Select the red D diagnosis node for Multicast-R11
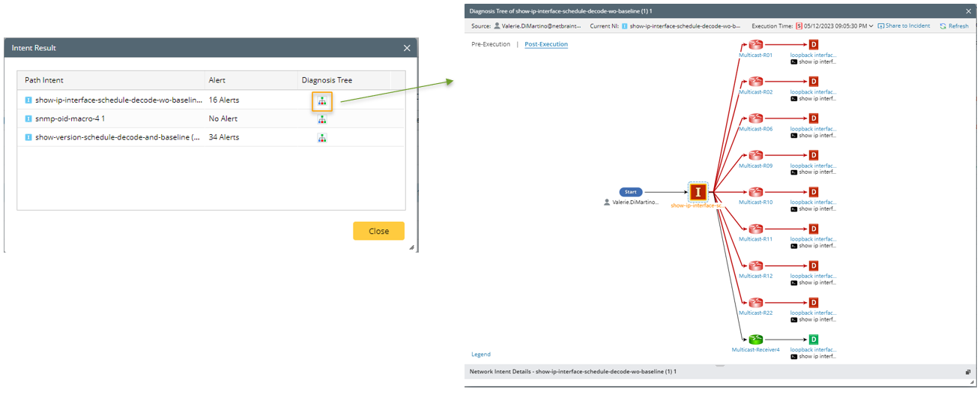This screenshot has width=980, height=395. 813,229
